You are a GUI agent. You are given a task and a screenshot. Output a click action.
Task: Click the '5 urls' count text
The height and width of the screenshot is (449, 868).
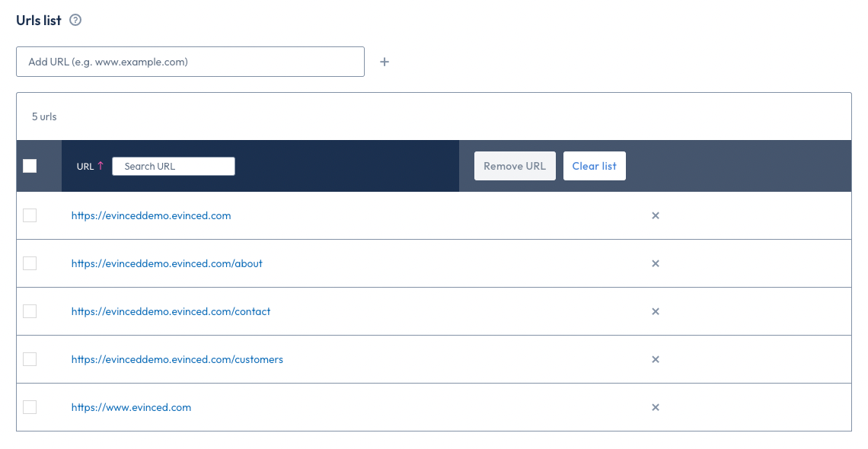pos(44,116)
